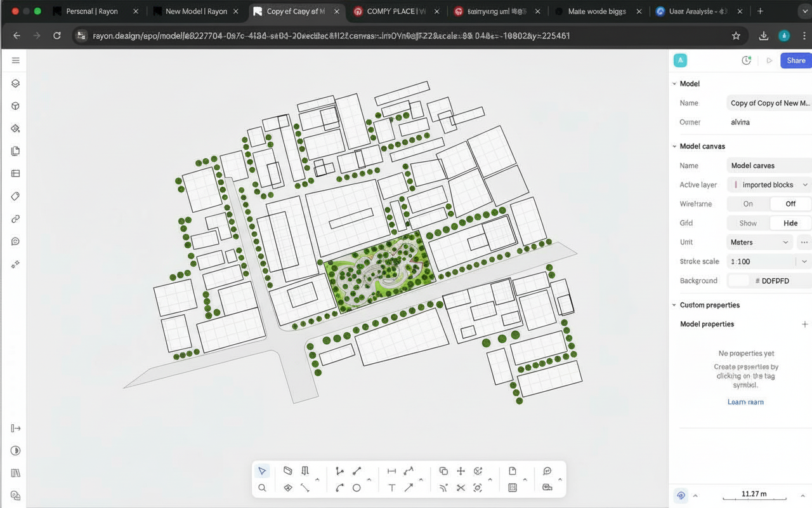Open the Active layer dropdown
812x508 pixels.
click(769, 185)
